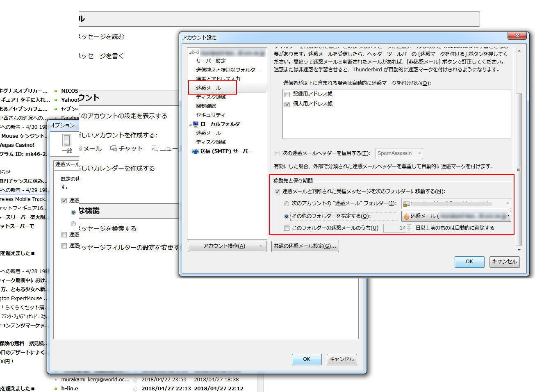
Task: Select the blurred mail account envelope icon
Action: pos(196,52)
